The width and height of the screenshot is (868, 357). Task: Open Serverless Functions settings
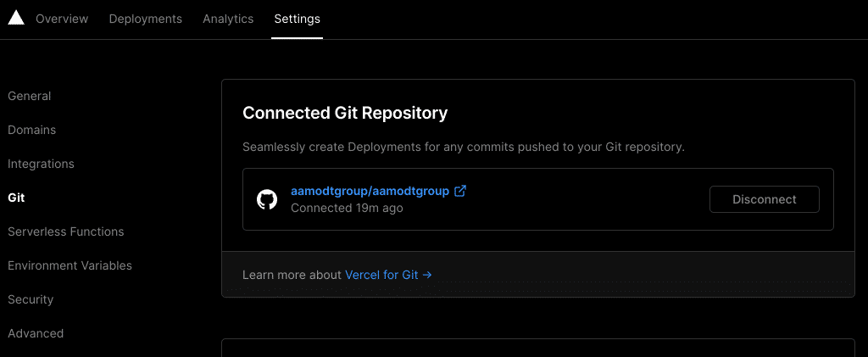(x=66, y=231)
